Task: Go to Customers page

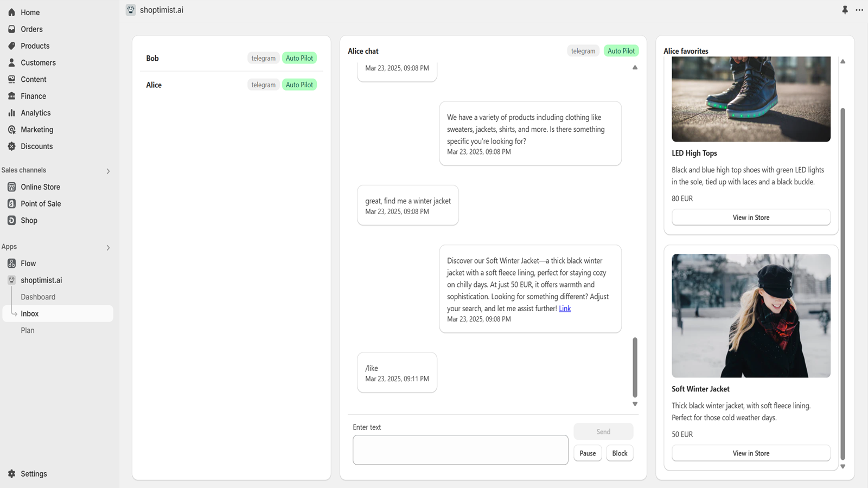Action: [x=38, y=63]
